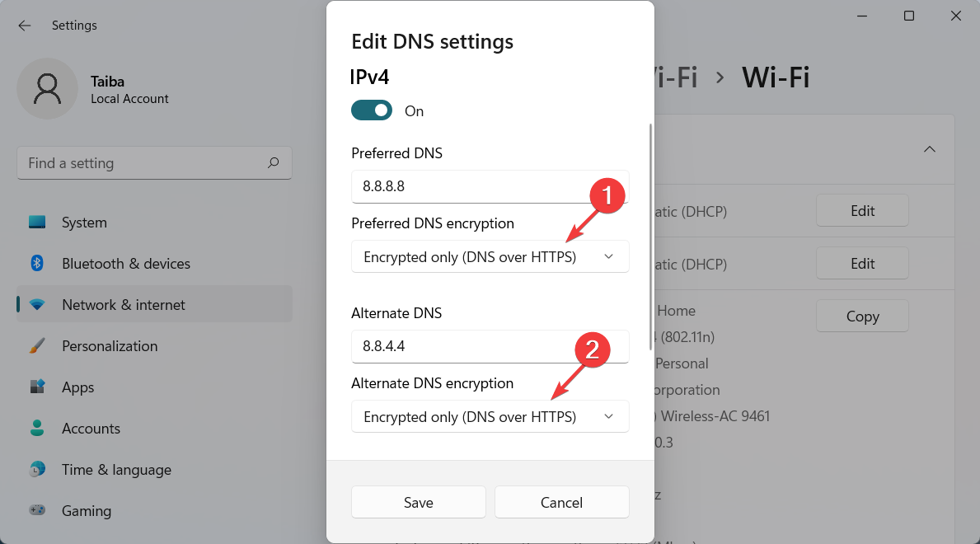Click the Network & internet icon
Screen dimensions: 980x544
(37, 304)
